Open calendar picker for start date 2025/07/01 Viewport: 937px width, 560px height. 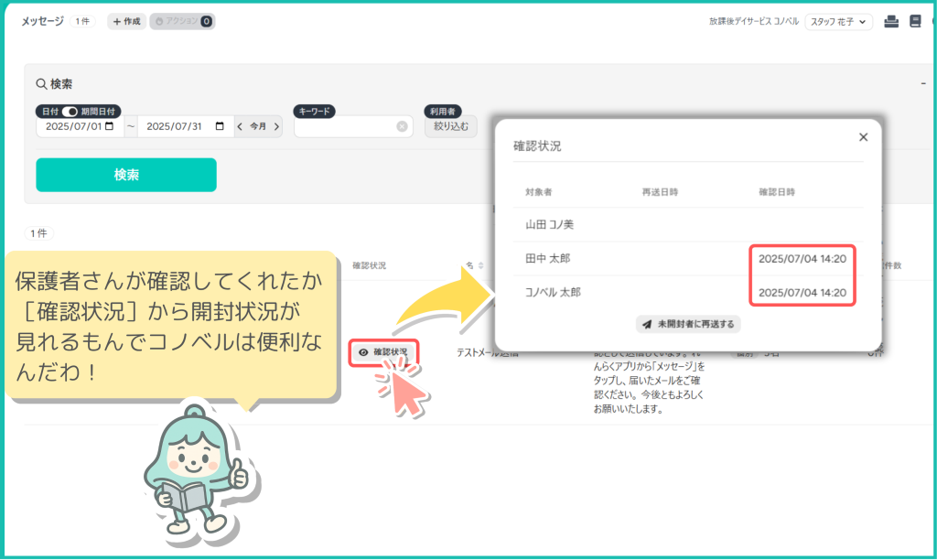(110, 127)
